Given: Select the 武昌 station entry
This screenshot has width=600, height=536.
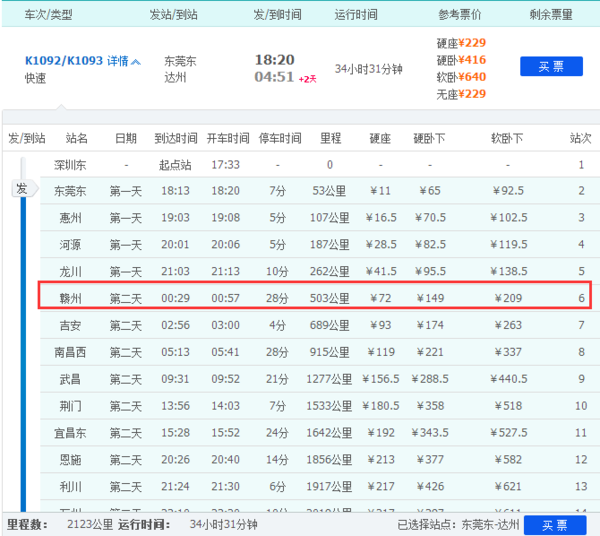Looking at the screenshot, I should (70, 379).
